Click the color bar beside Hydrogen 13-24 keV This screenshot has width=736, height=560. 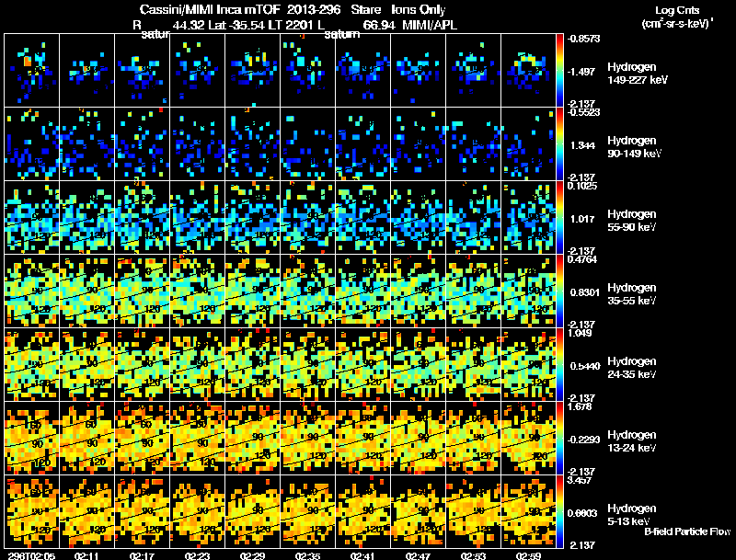click(559, 439)
